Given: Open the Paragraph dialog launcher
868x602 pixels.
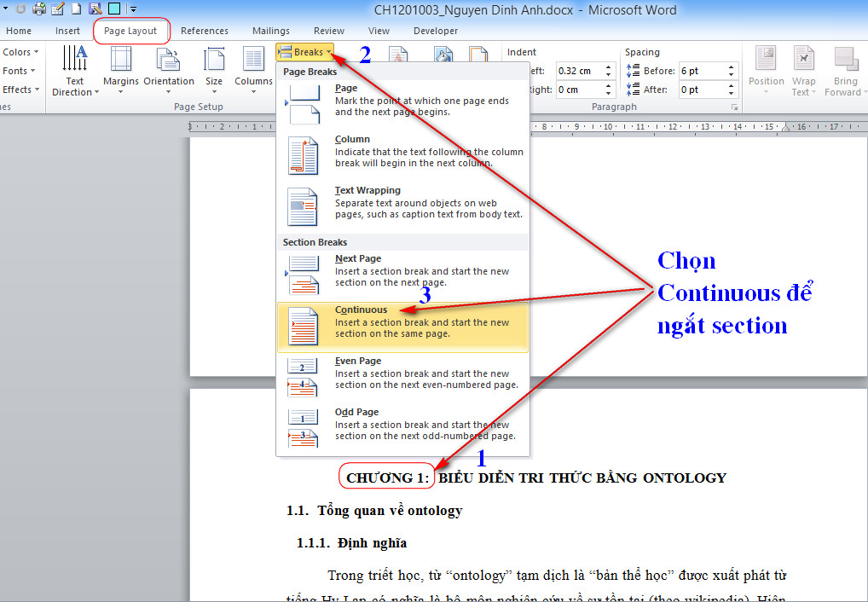Looking at the screenshot, I should [735, 107].
